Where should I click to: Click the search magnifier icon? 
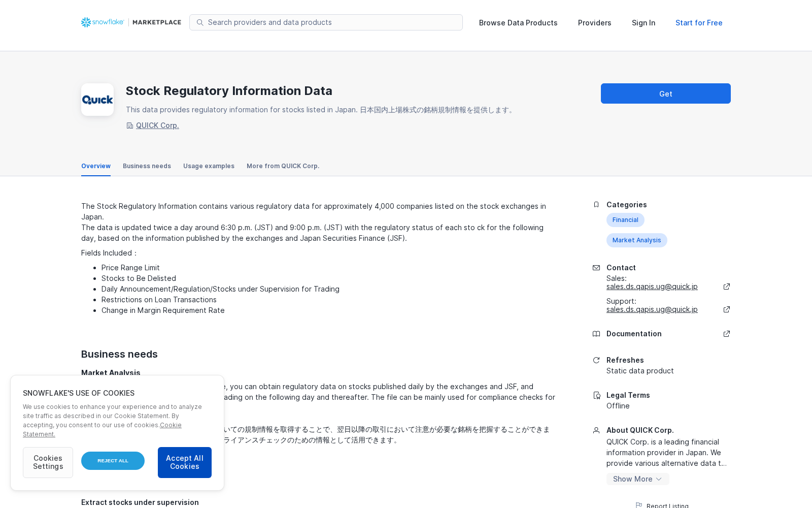tap(200, 22)
